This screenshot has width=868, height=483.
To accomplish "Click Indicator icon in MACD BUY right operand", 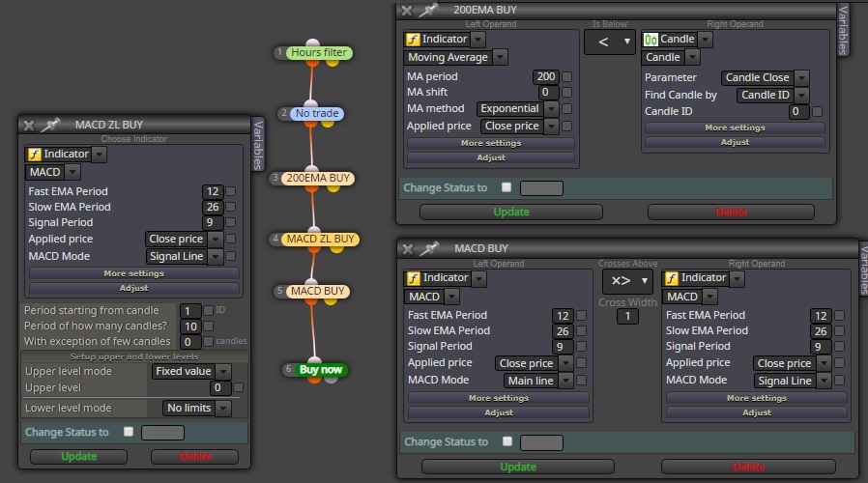I will pos(672,278).
